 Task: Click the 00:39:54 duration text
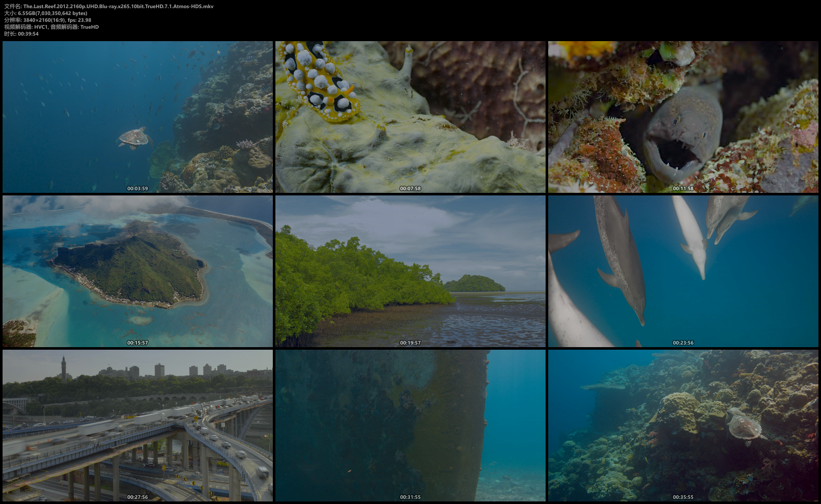[28, 34]
